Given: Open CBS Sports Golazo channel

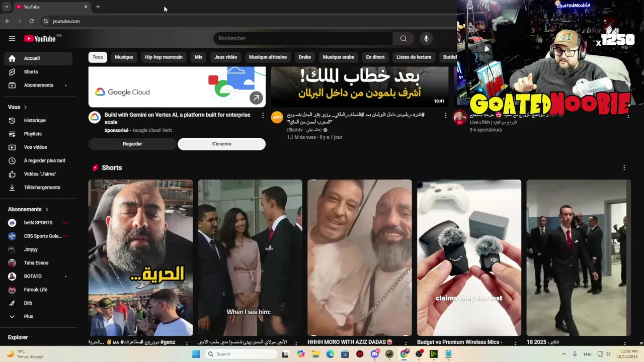Looking at the screenshot, I should (x=38, y=236).
